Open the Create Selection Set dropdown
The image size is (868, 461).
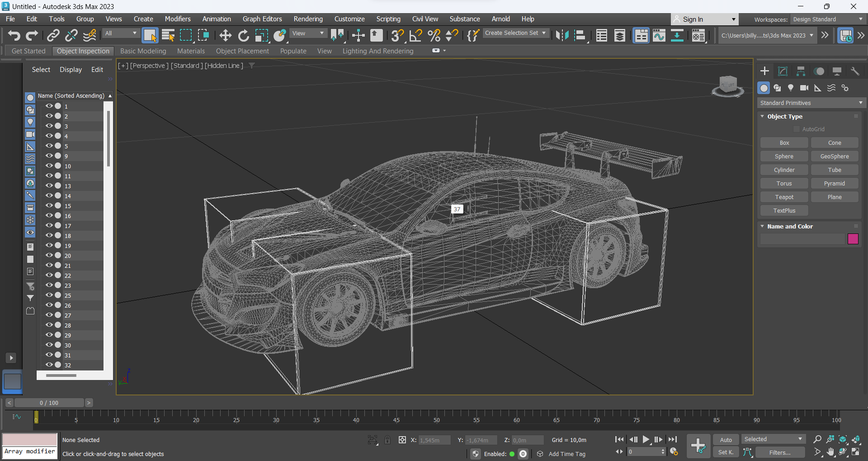pyautogui.click(x=515, y=33)
